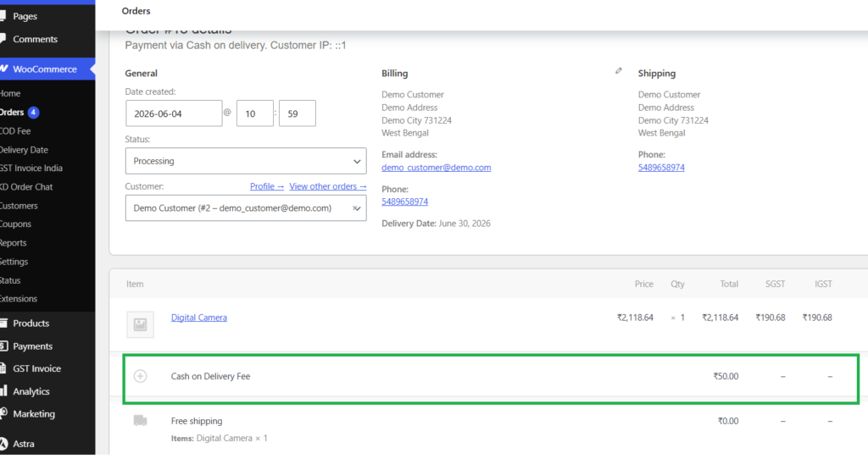Click the billing phone number link
The image size is (868, 470).
click(x=404, y=202)
